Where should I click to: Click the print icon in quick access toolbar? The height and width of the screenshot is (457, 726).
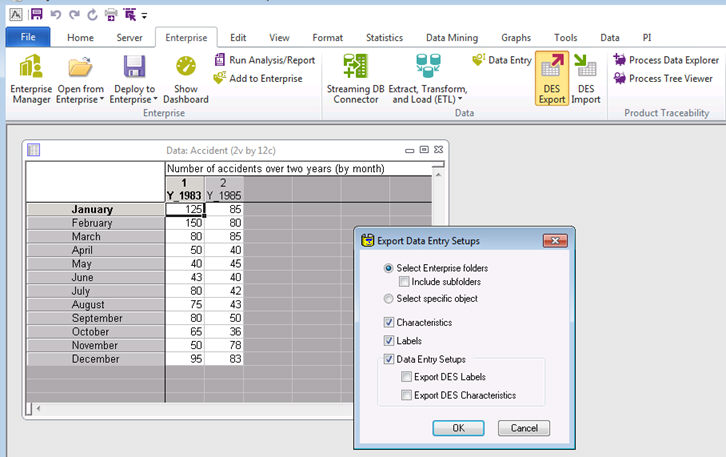111,15
